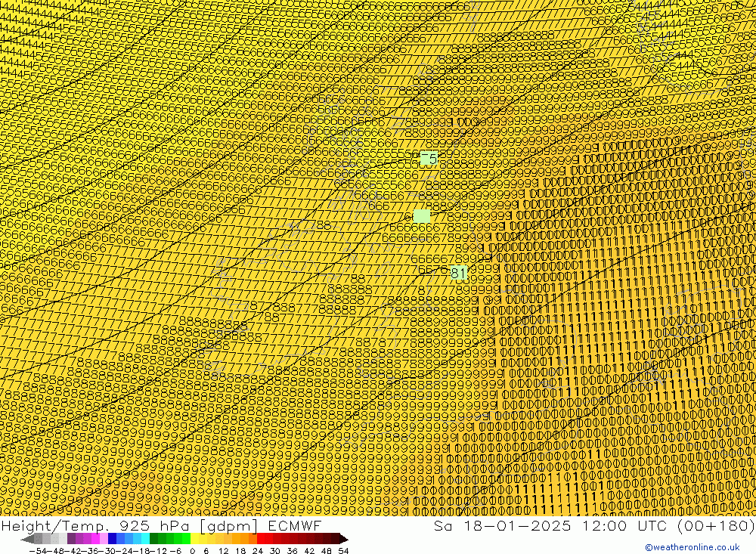Click the weatheronline.co.uk copyright link
Viewport: 756px width, 554px height.
pos(692,547)
